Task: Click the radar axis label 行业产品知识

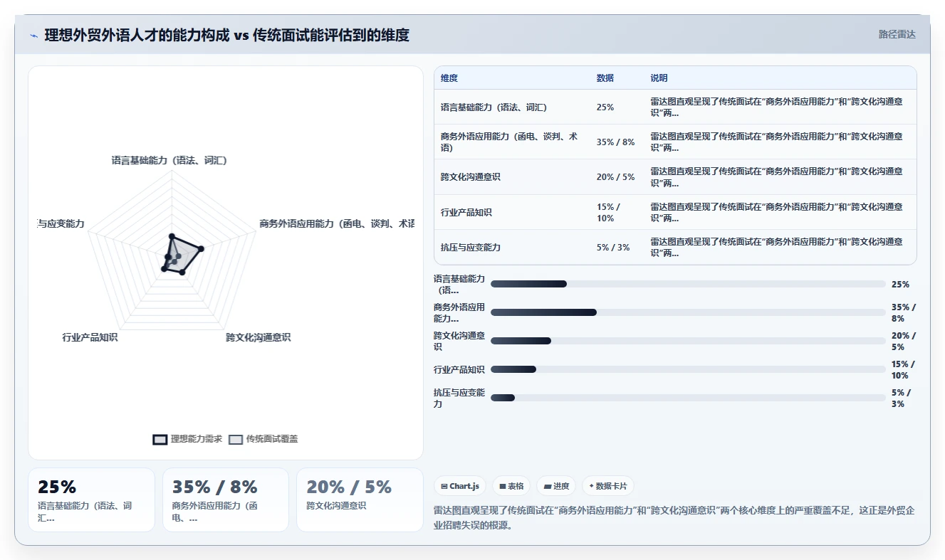Action: [x=90, y=337]
